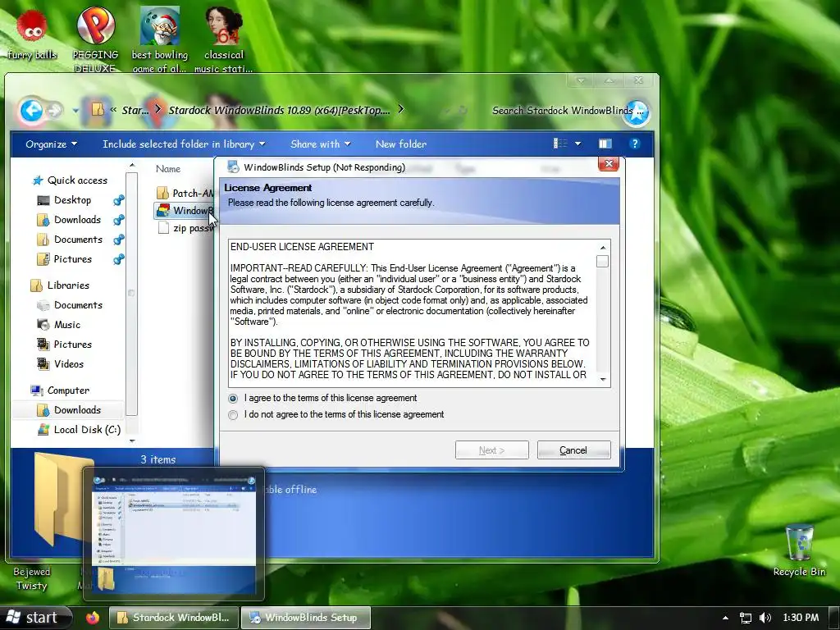Click the taskbar window preview thumbnail
Viewport: 840px width, 630px height.
[x=174, y=533]
